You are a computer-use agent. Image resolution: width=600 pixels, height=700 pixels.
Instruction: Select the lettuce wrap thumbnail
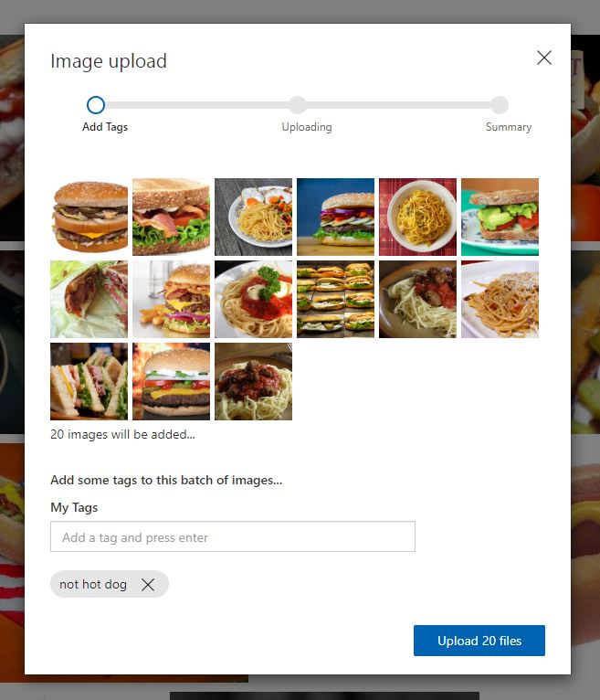tap(89, 299)
